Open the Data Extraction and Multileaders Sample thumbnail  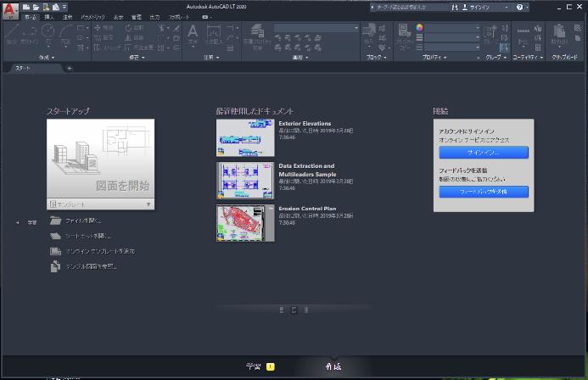(x=245, y=181)
